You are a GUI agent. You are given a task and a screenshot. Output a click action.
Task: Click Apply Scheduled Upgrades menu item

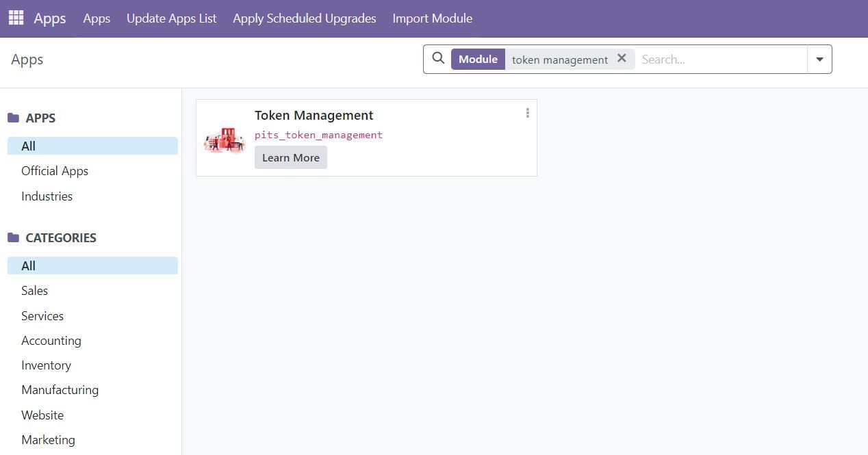pos(304,18)
